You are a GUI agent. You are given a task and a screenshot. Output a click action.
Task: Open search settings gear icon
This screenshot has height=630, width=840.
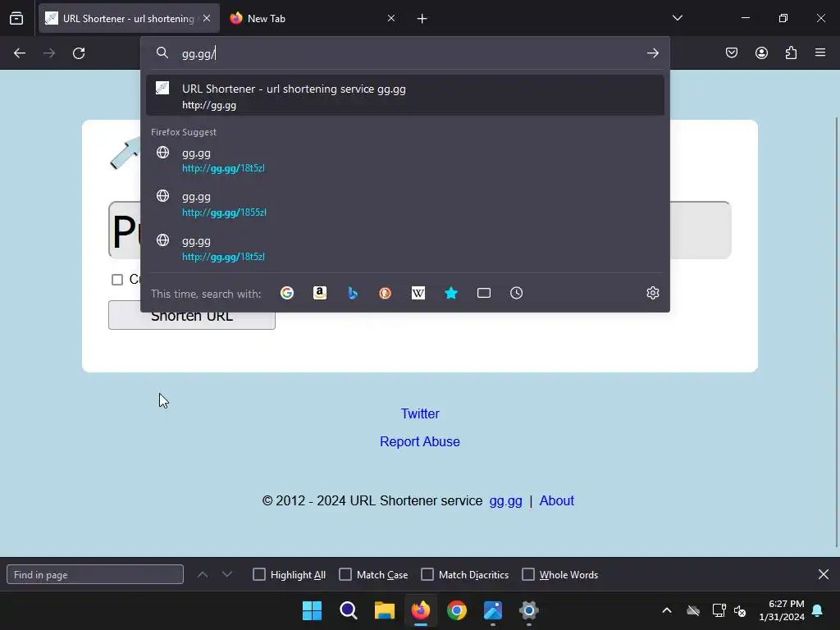click(x=652, y=293)
